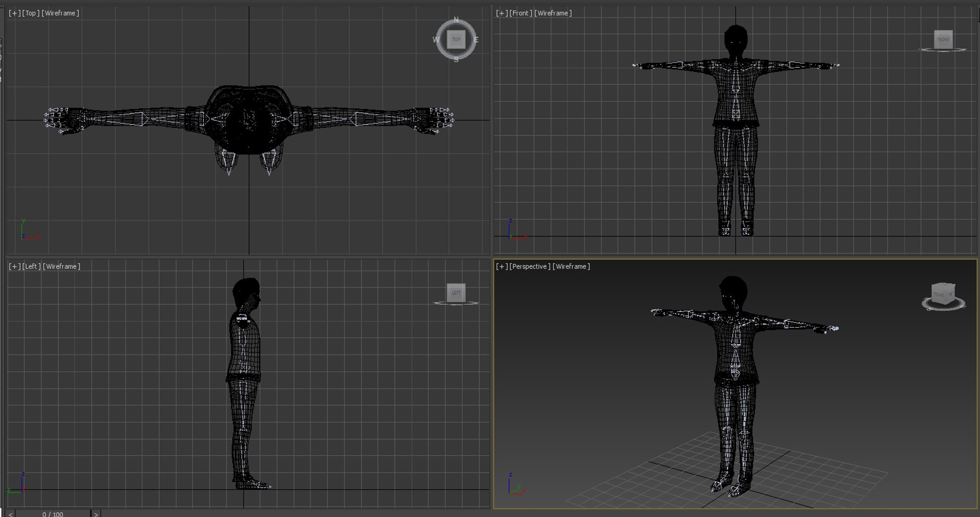The width and height of the screenshot is (980, 517).
Task: Click the time slider previous frame arrow
Action: 10,513
